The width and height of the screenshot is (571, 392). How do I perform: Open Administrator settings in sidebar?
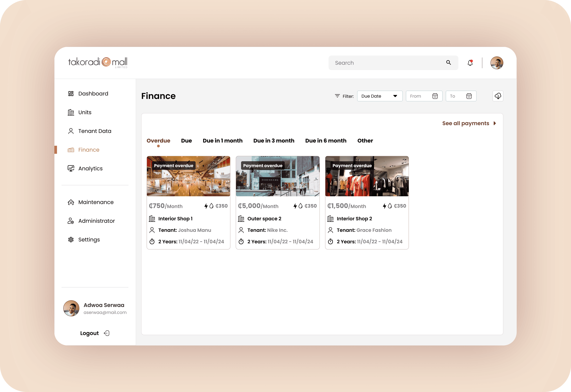click(x=96, y=221)
